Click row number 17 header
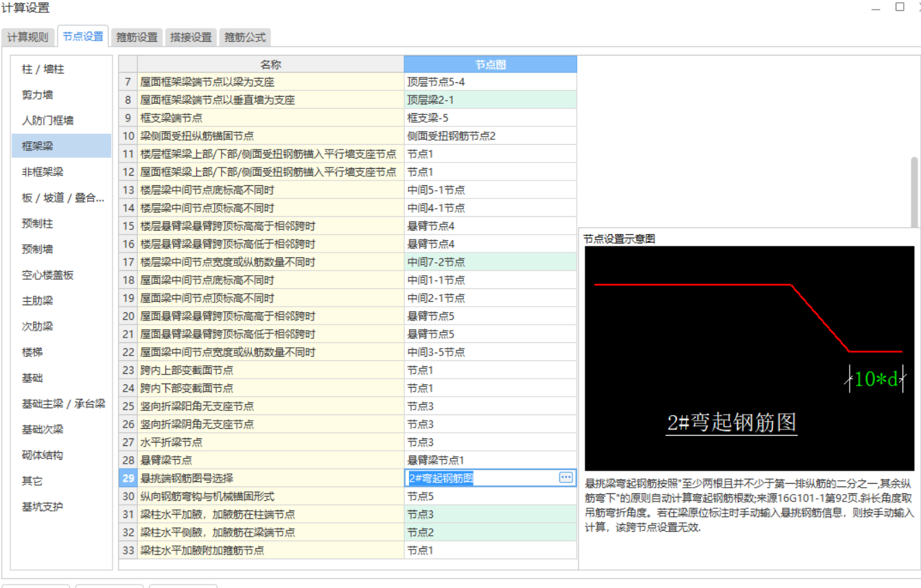Screen dimensions: 921x588 pyautogui.click(x=128, y=262)
